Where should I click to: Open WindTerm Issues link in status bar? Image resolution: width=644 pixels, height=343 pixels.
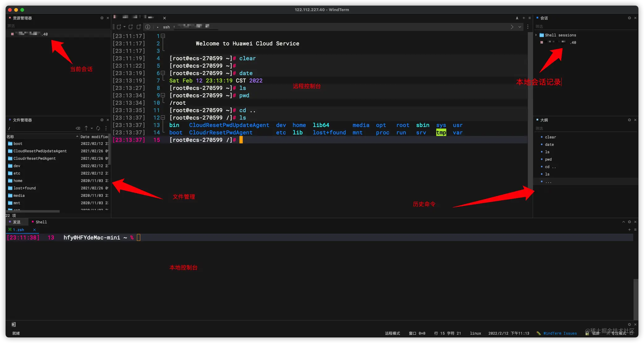point(560,333)
